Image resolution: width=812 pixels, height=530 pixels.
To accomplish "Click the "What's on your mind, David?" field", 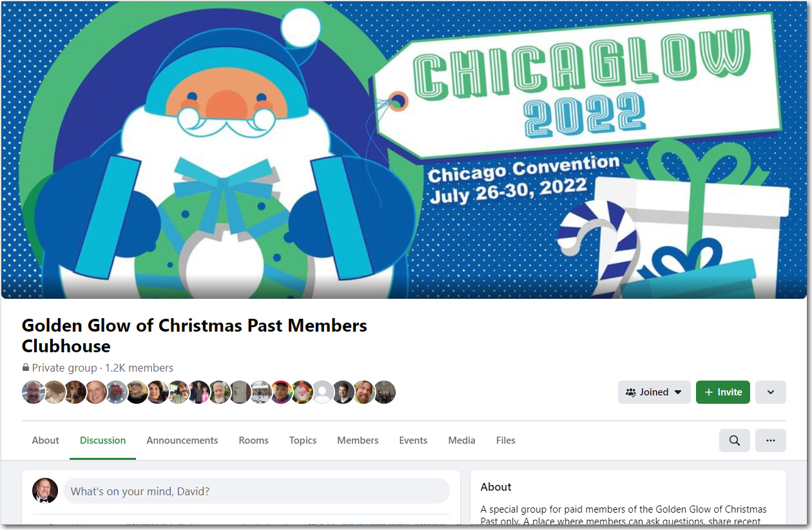I will pyautogui.click(x=256, y=491).
